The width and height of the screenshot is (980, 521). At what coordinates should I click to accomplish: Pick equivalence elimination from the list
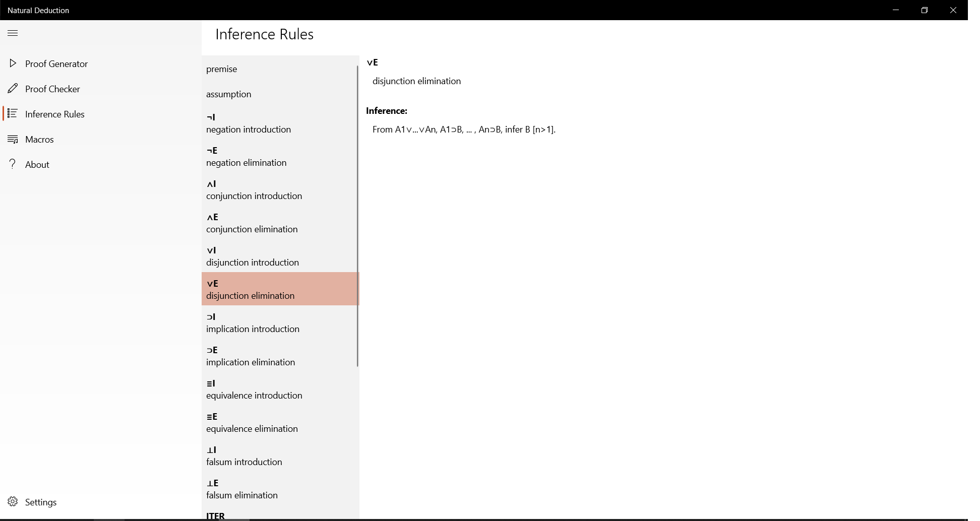click(280, 422)
